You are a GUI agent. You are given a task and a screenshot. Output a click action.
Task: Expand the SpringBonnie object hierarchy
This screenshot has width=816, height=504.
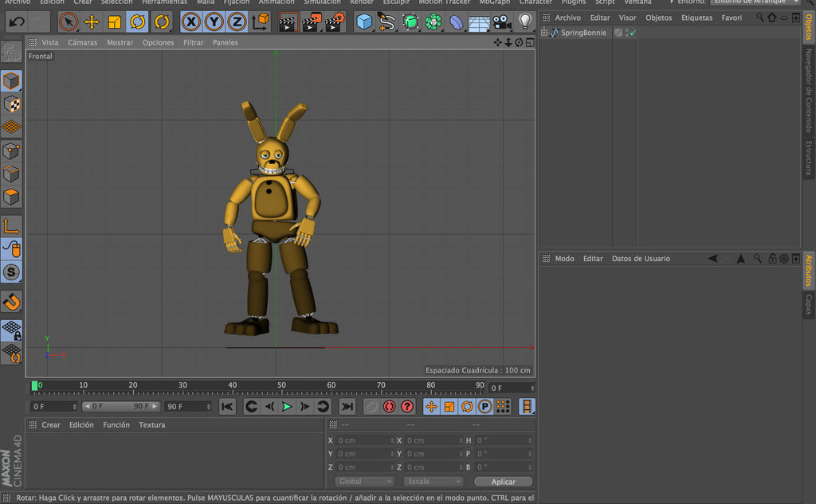coord(544,33)
